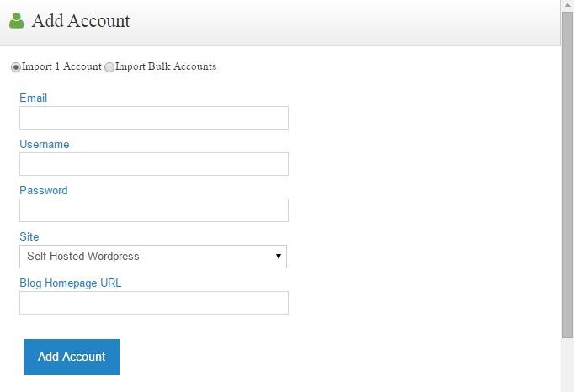The width and height of the screenshot is (574, 392).
Task: Click the green user icon in header
Action: pos(16,21)
